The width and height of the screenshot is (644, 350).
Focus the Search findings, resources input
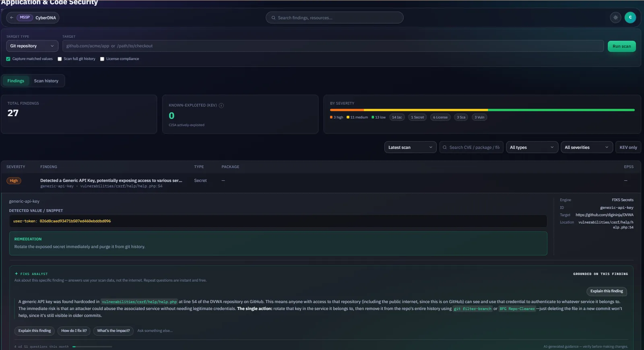334,18
